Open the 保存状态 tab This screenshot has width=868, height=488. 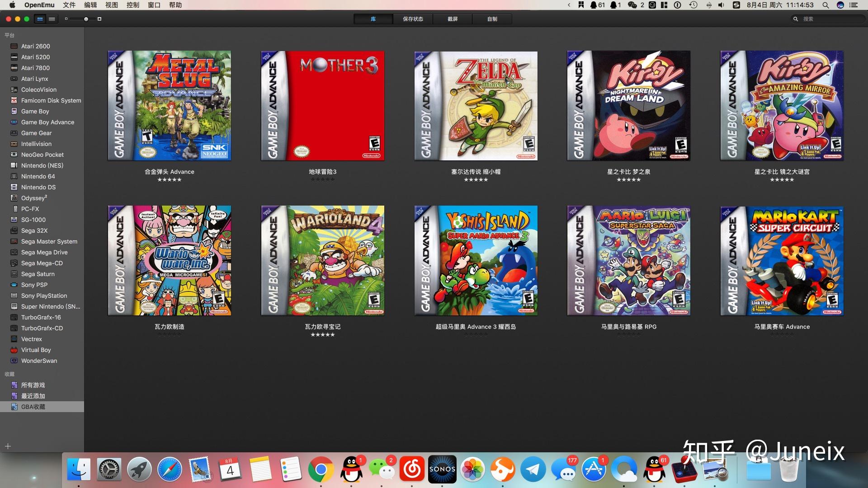pyautogui.click(x=413, y=19)
